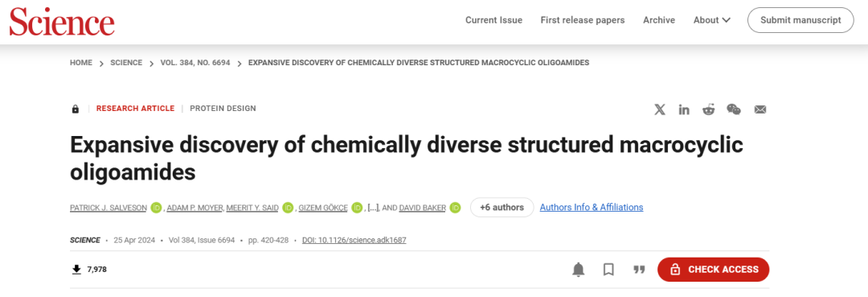Click the CHECK ACCESS button
Screen dimensions: 868x297
click(x=713, y=270)
